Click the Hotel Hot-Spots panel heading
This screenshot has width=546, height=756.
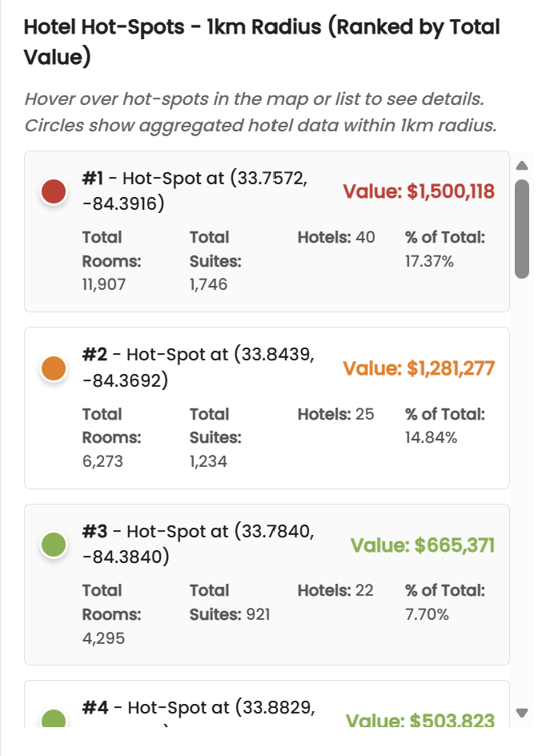(x=262, y=42)
